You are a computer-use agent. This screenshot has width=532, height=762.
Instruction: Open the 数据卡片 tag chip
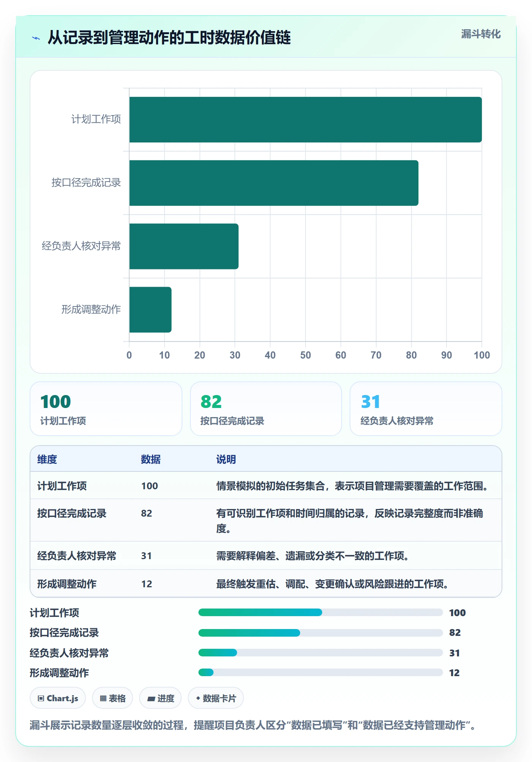tap(216, 698)
